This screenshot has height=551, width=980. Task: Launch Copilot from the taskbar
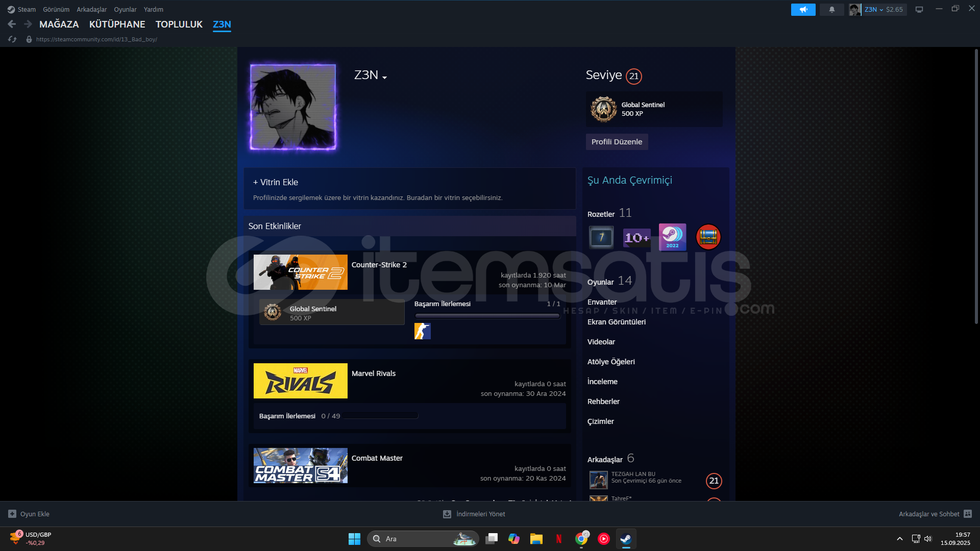[514, 539]
